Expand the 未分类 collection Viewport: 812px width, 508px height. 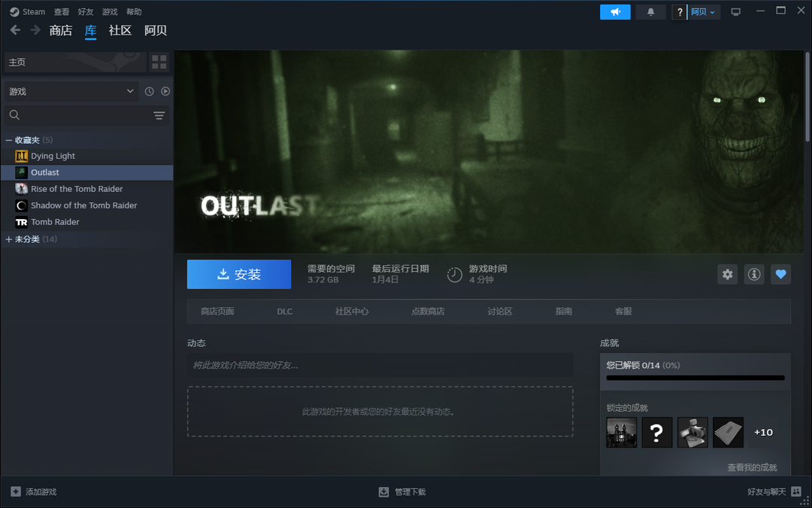(x=29, y=239)
